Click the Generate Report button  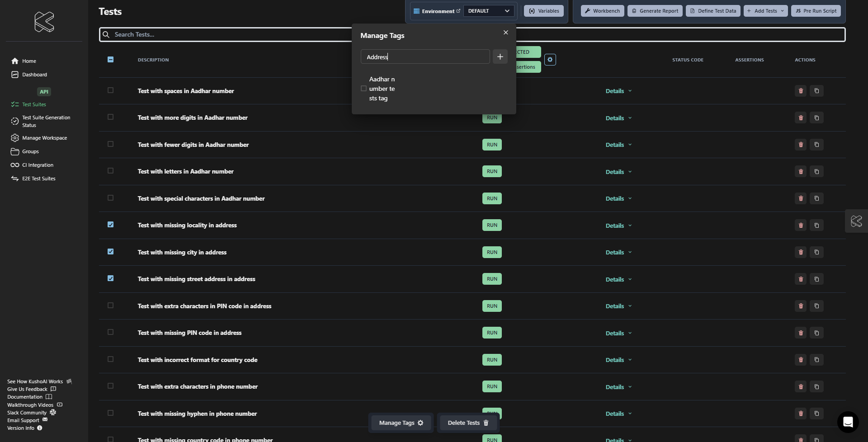pyautogui.click(x=655, y=11)
